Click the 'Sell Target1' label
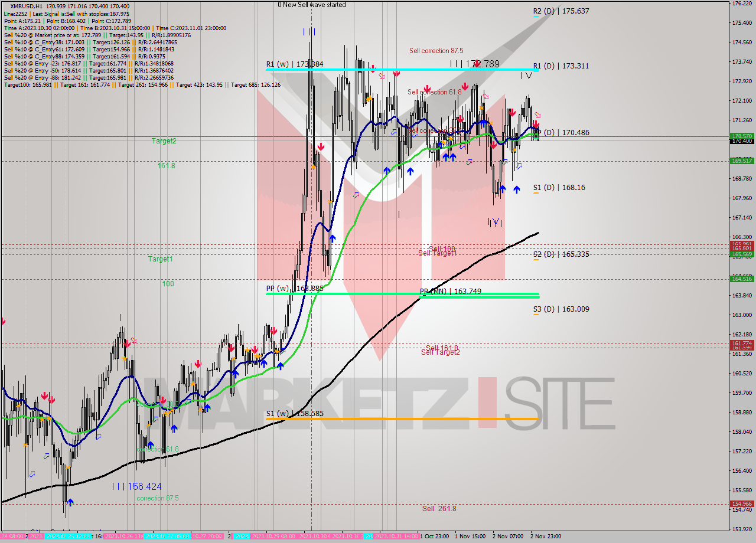The image size is (756, 543). point(438,253)
